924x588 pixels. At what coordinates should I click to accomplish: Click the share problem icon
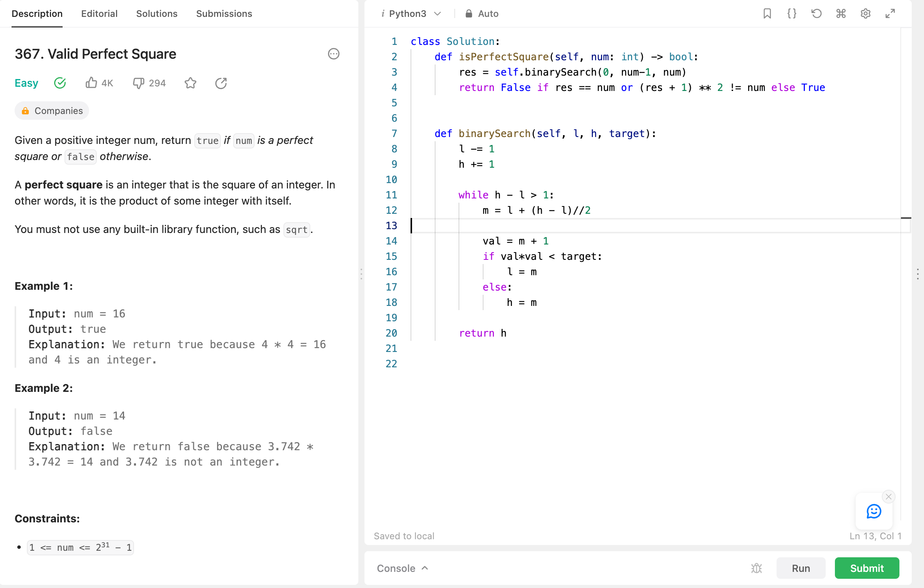pyautogui.click(x=221, y=83)
